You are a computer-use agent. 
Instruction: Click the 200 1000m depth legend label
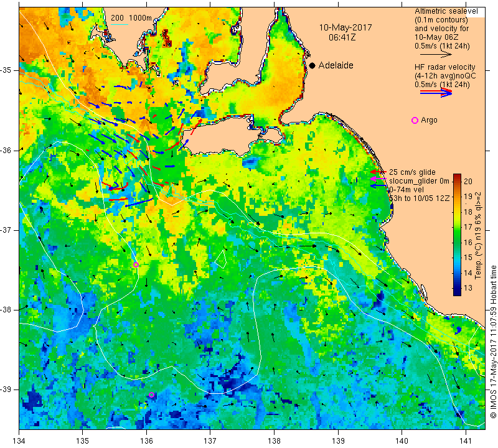(131, 18)
